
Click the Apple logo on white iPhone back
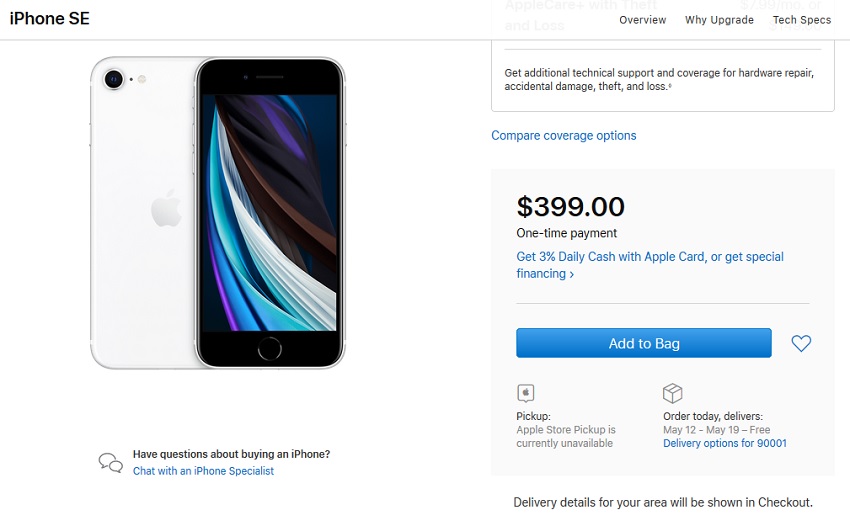point(166,208)
